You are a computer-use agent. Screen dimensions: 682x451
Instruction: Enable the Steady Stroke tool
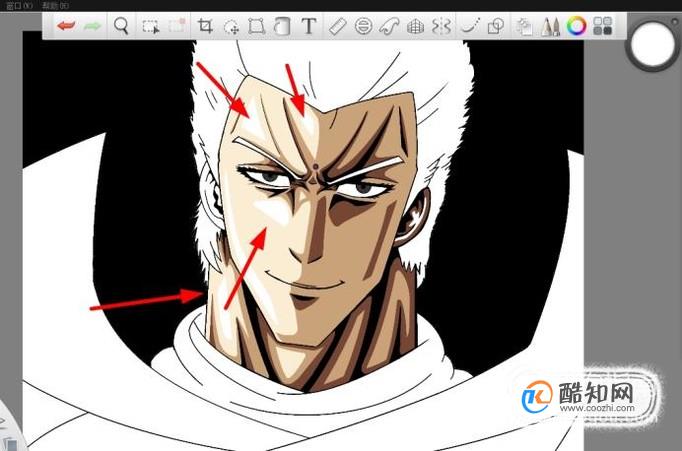click(x=470, y=26)
